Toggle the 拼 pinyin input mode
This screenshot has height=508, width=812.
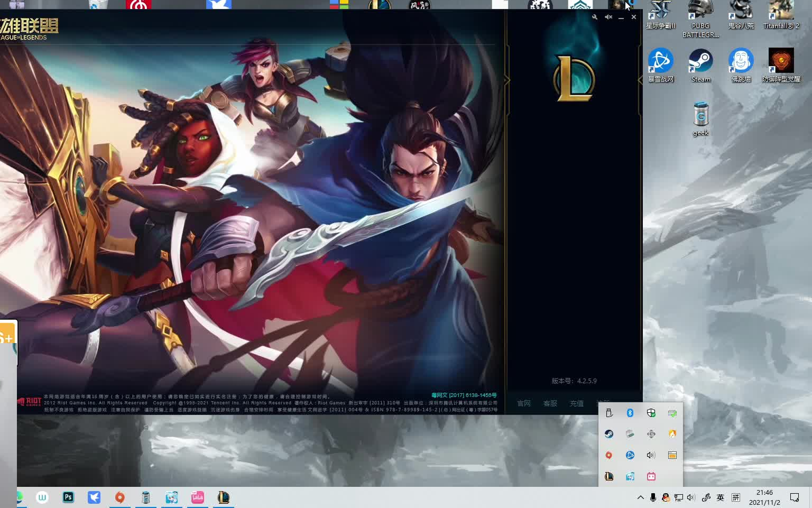(x=736, y=497)
